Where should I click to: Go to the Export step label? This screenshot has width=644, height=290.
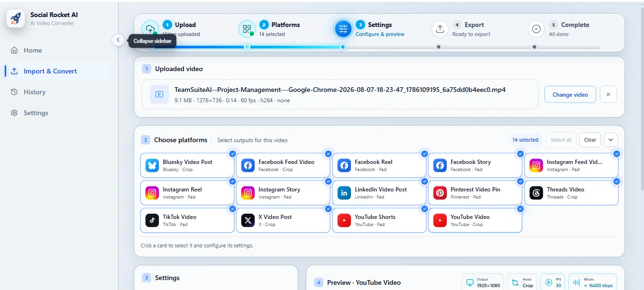pos(474,25)
